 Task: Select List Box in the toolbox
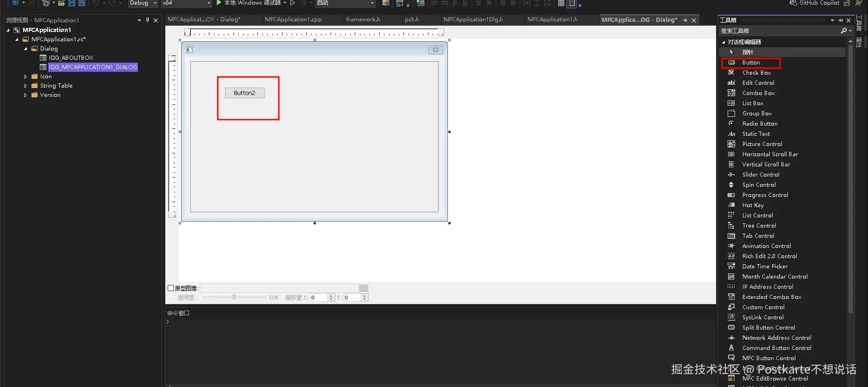click(x=753, y=103)
